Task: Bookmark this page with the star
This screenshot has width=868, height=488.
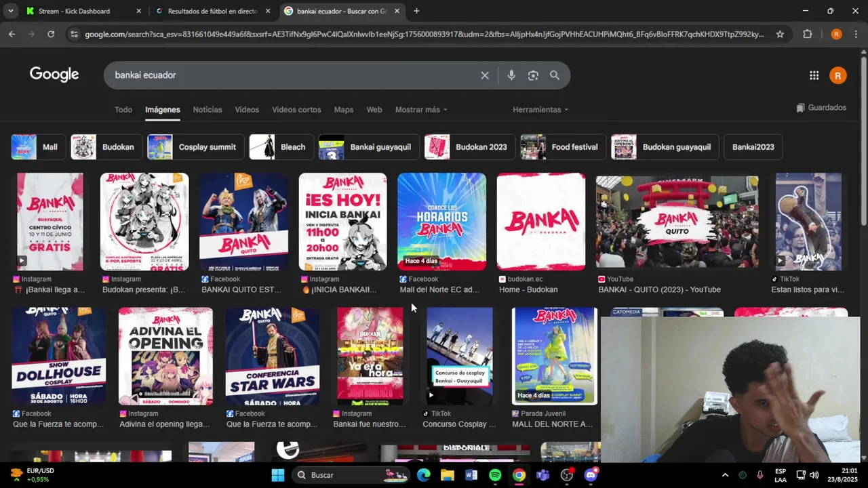Action: [780, 34]
